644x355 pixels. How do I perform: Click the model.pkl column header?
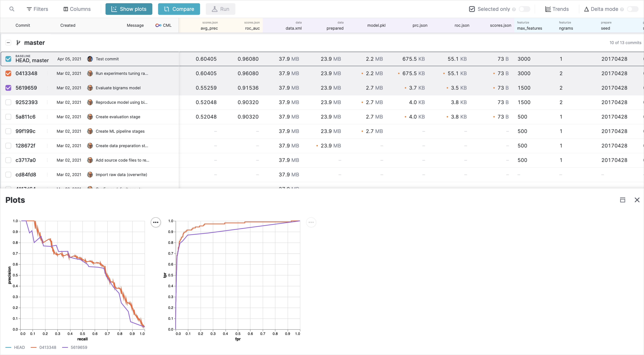[376, 25]
